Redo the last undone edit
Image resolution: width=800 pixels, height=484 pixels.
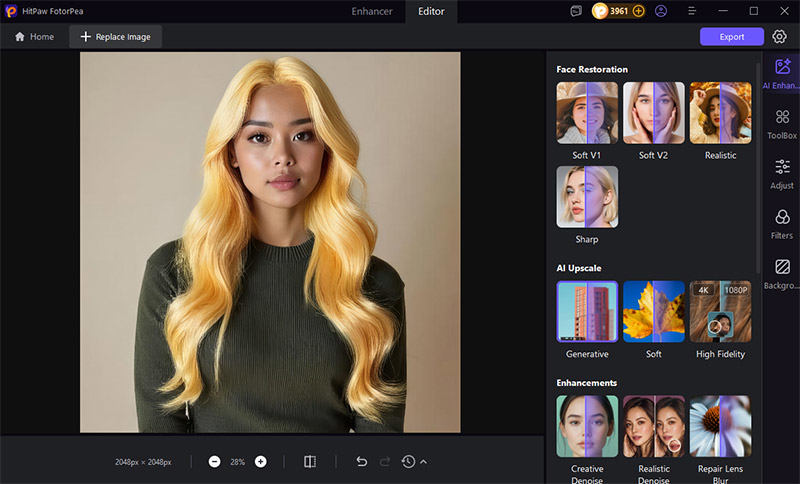pos(385,462)
